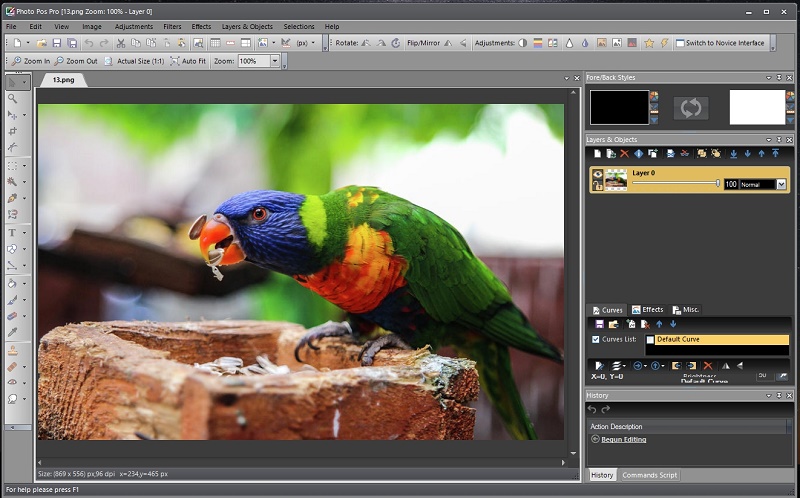This screenshot has width=800, height=498.
Task: Select the 13.png document tab
Action: pos(63,80)
